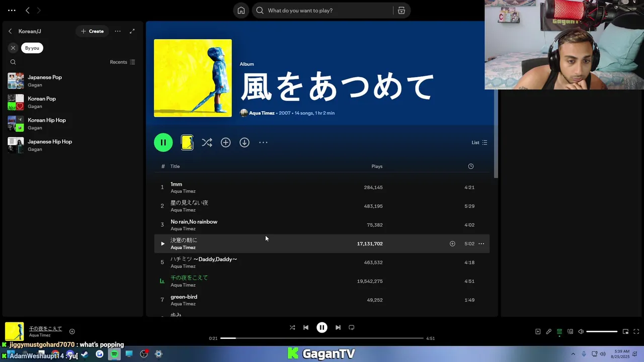Navigate back with the top arrow

point(28,10)
